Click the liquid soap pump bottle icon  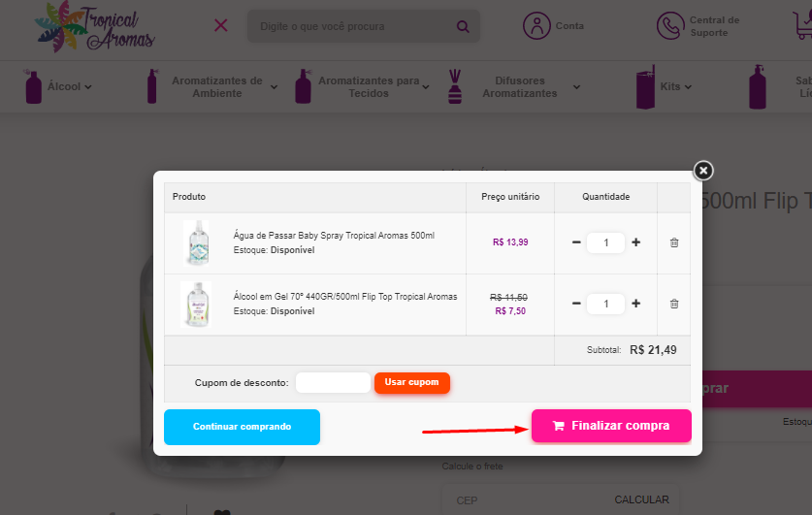pos(757,86)
